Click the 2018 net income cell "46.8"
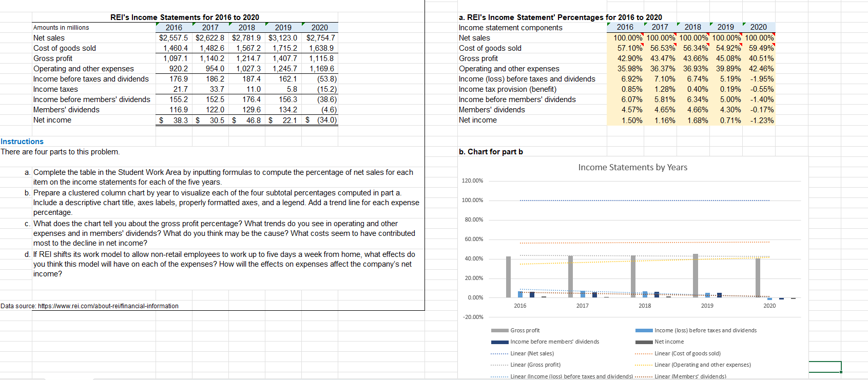 254,120
